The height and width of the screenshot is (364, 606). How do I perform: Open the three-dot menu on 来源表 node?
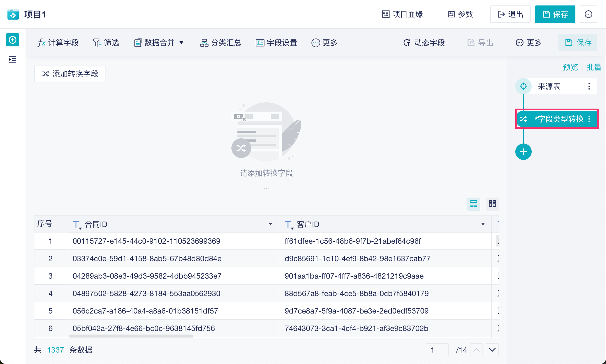click(x=589, y=86)
